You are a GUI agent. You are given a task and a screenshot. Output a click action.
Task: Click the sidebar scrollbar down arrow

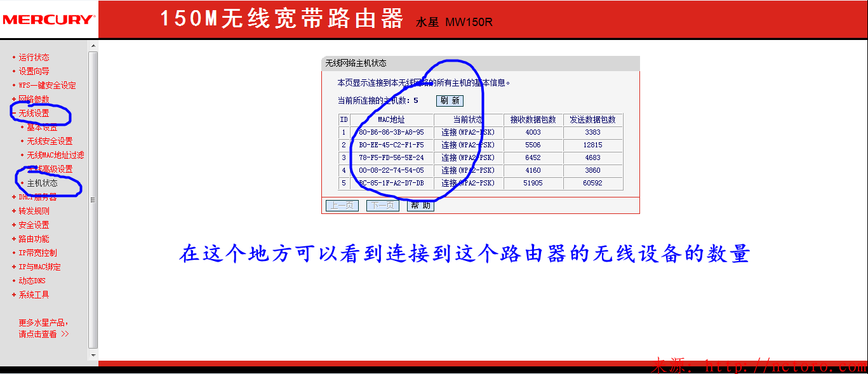(x=93, y=354)
